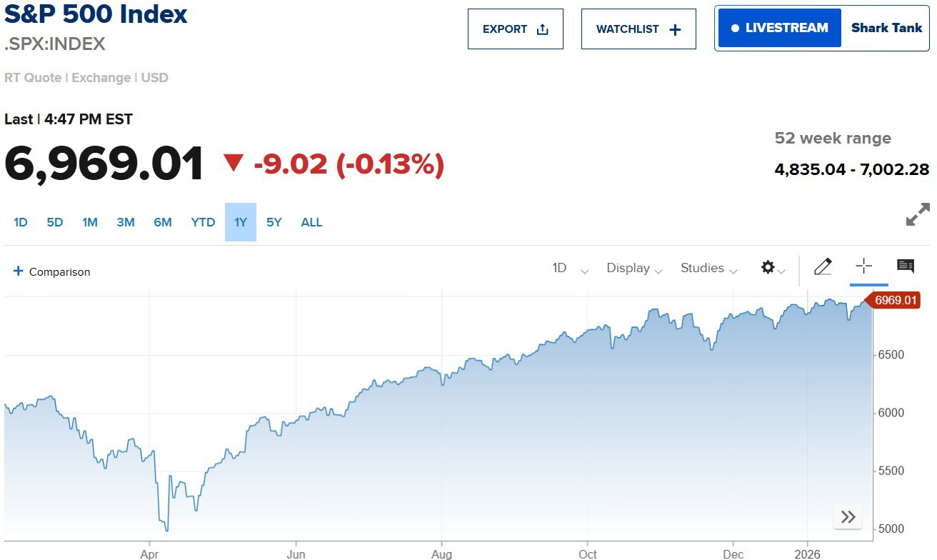Screen dimensions: 937x560
Task: Open the chart comments icon
Action: [x=905, y=267]
